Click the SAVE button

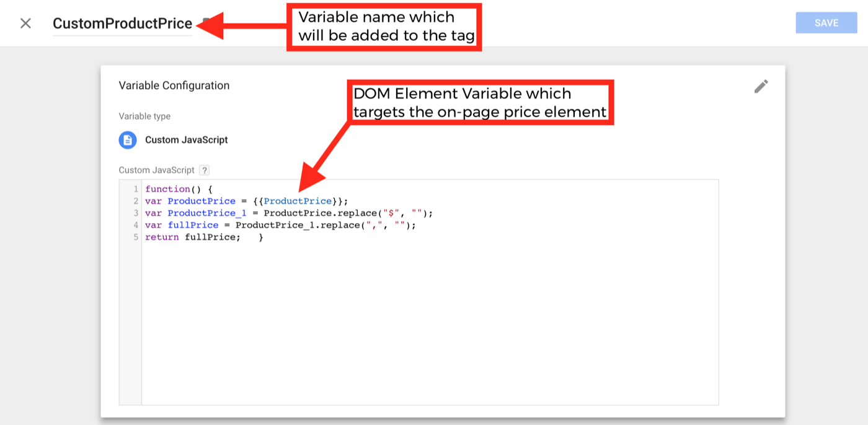pyautogui.click(x=826, y=23)
